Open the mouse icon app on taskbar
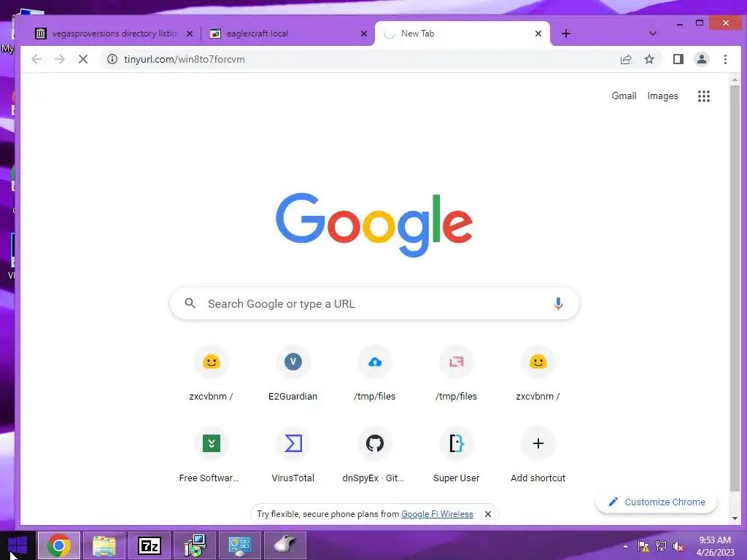Viewport: 747px width, 560px height. (285, 545)
